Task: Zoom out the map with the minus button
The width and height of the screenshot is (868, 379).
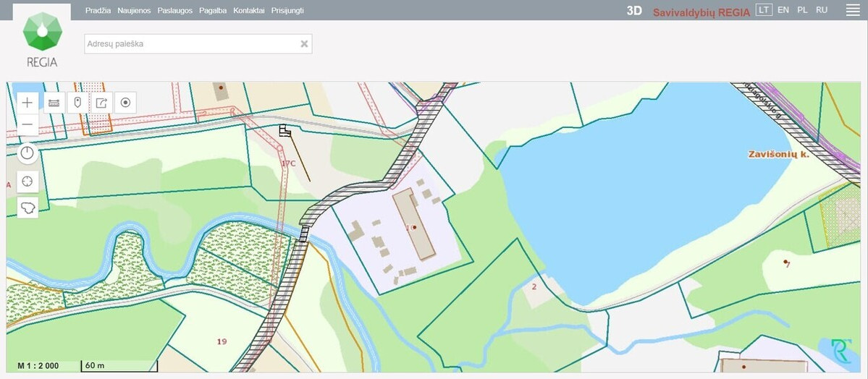Action: click(28, 125)
